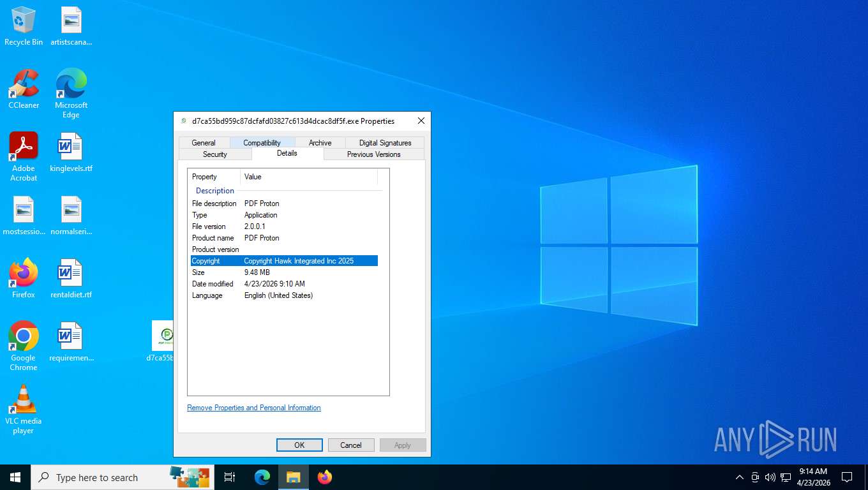This screenshot has width=868, height=490.
Task: Open the CCleaner desktop shortcut
Action: click(24, 89)
